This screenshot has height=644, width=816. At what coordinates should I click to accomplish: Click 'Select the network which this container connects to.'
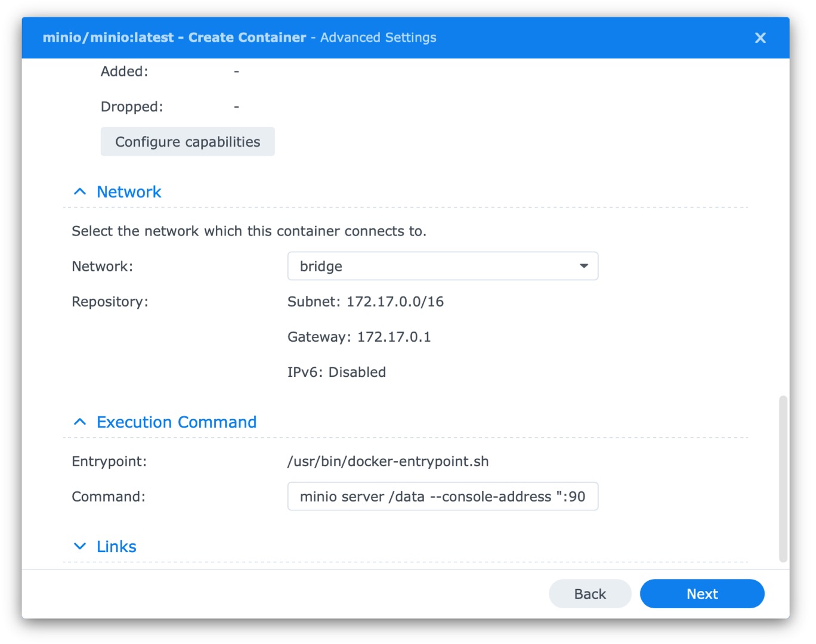249,231
